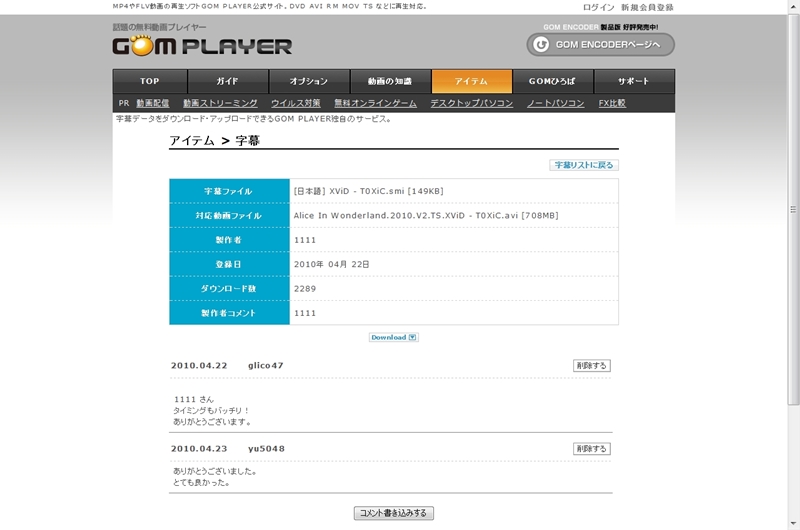Click the 字幕リストに戻る button
The height and width of the screenshot is (530, 800).
pyautogui.click(x=584, y=165)
